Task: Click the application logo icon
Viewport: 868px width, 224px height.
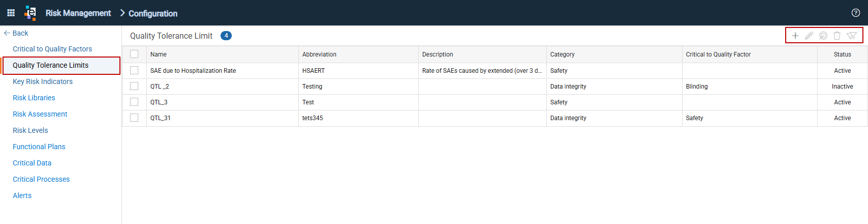Action: [30, 13]
